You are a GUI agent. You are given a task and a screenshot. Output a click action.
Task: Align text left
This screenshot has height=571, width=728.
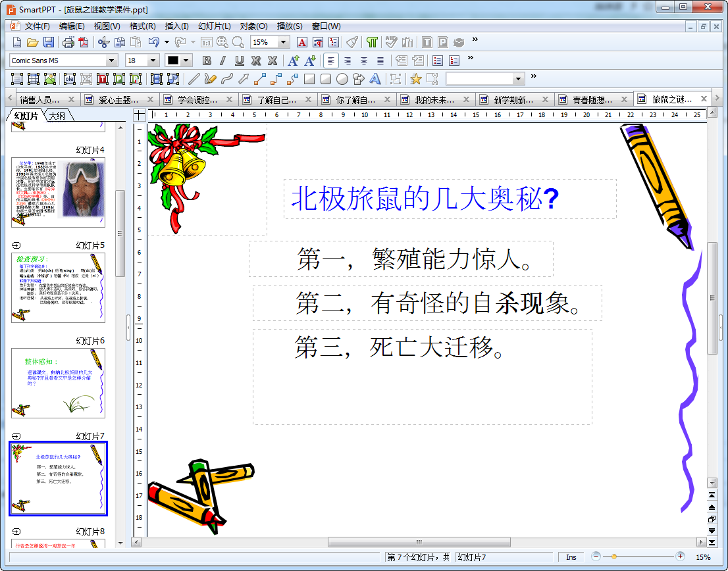coord(330,61)
